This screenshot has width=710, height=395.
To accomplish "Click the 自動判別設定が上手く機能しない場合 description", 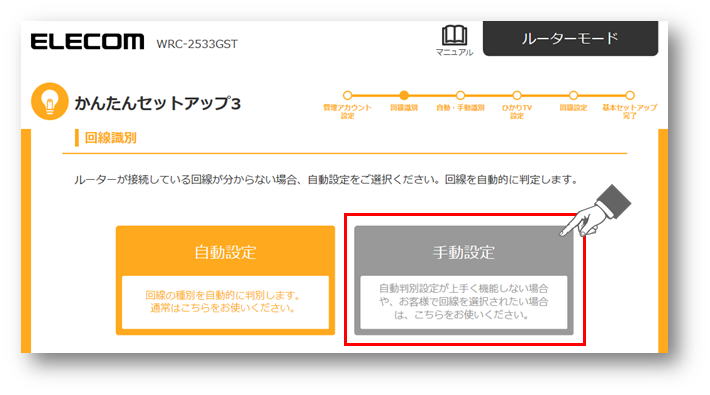I will click(x=463, y=301).
